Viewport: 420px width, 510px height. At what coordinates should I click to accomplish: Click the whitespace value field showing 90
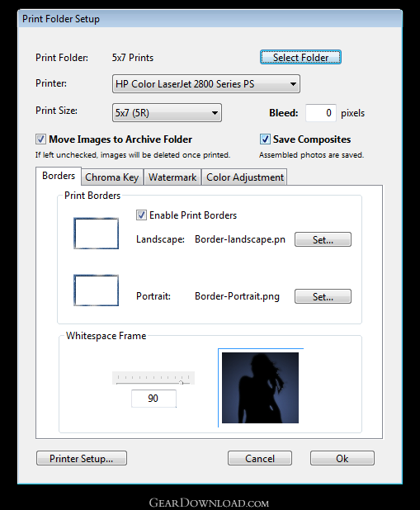pyautogui.click(x=153, y=399)
